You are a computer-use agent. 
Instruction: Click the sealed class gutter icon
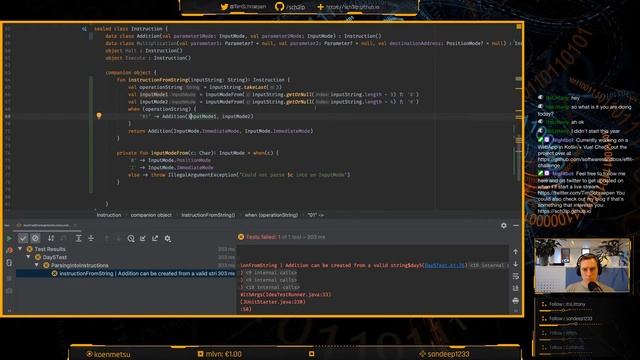coord(84,29)
